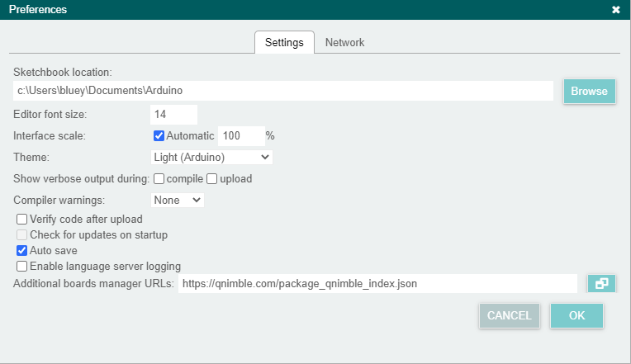Enable verbose output during compile
This screenshot has height=364, width=631.
pos(159,178)
